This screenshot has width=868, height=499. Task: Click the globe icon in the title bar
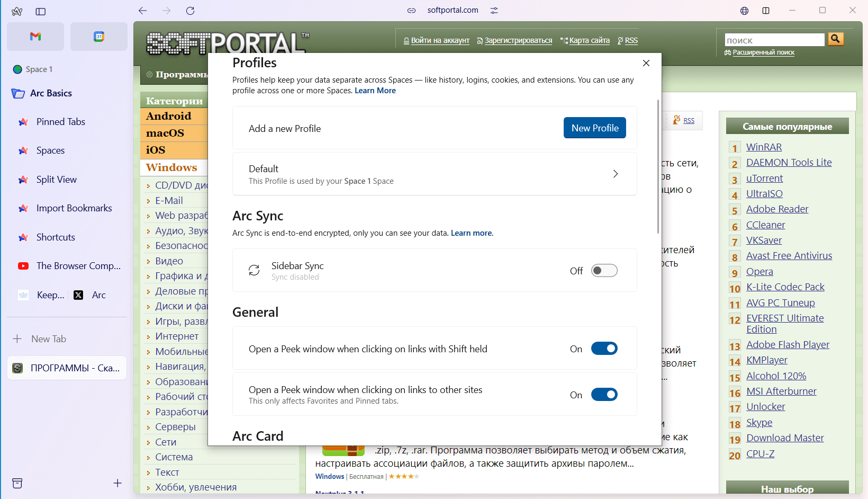(745, 11)
